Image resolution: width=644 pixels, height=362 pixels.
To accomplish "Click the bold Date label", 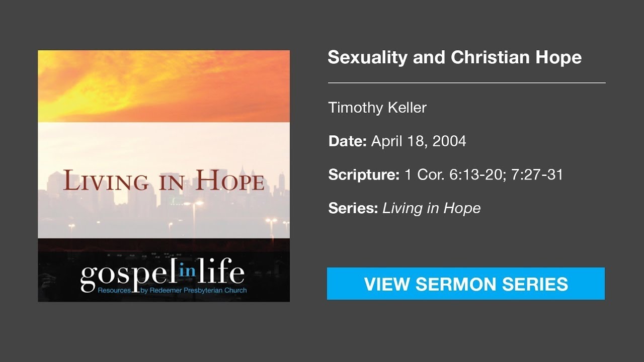I will (x=348, y=141).
